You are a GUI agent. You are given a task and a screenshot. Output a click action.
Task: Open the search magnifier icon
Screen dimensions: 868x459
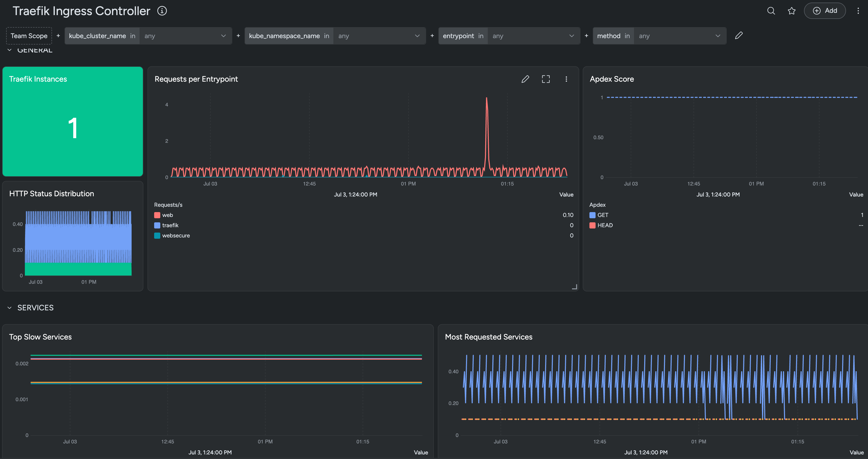(x=771, y=11)
